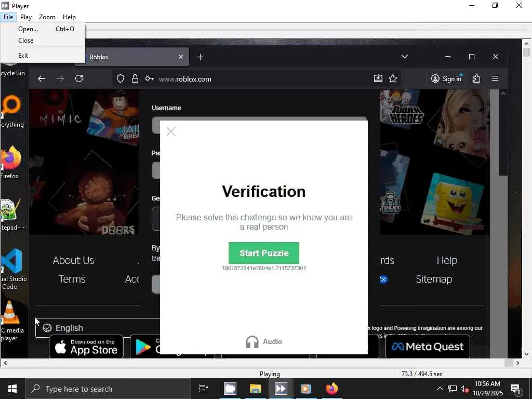
Task: Close the Verification dialog with the X
Action: 171,131
